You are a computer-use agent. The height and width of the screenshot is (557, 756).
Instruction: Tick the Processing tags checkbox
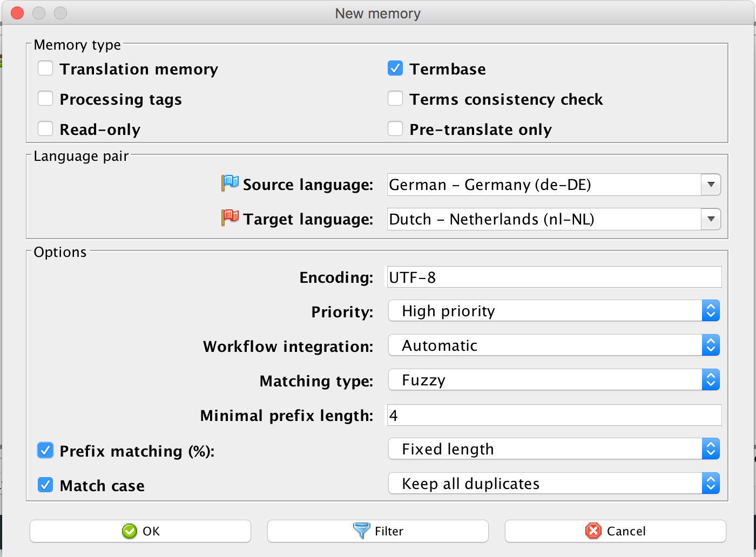tap(45, 99)
